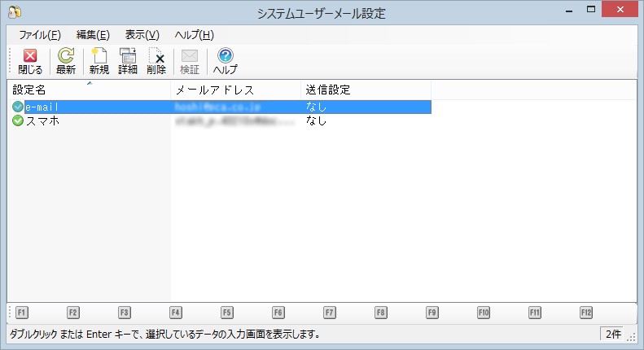Delete entry using the 削除 icon
Image resolution: width=644 pixels, height=350 pixels.
pos(156,57)
